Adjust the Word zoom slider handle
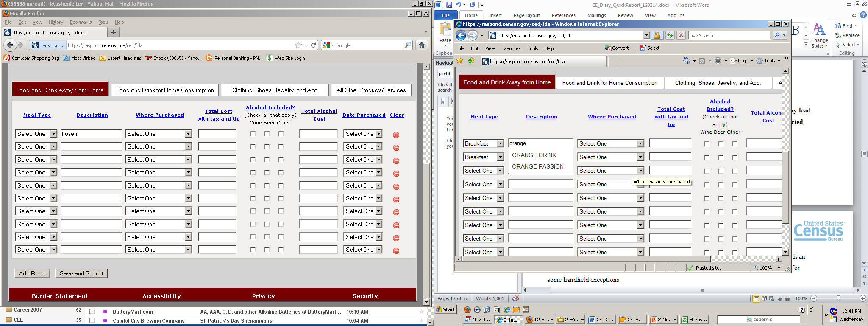This screenshot has height=326, width=868. click(838, 298)
